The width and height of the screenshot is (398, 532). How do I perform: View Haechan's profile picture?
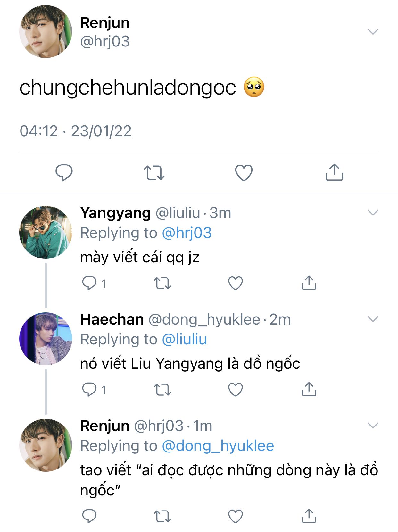(x=46, y=339)
